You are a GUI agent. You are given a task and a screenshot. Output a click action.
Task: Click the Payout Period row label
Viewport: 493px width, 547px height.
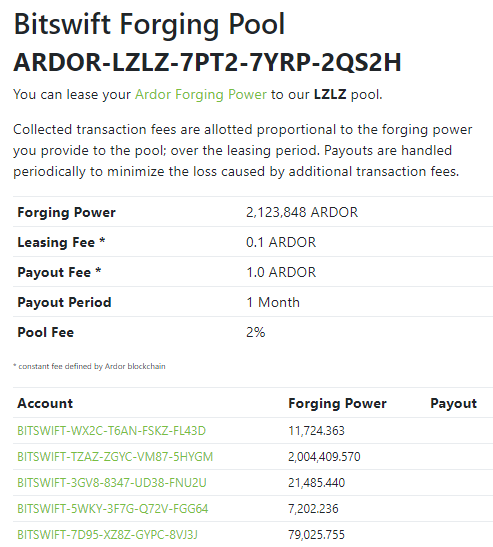(x=64, y=302)
